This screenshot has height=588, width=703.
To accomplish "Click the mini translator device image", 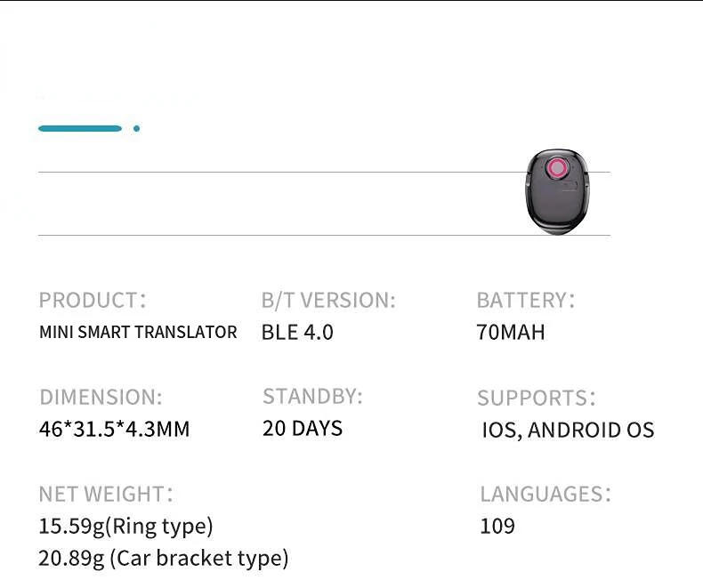I will click(x=557, y=193).
